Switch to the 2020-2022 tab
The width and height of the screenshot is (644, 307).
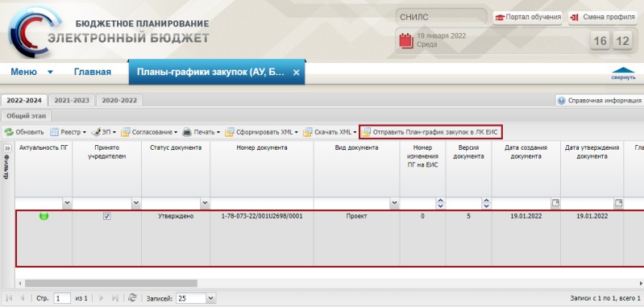click(x=119, y=100)
